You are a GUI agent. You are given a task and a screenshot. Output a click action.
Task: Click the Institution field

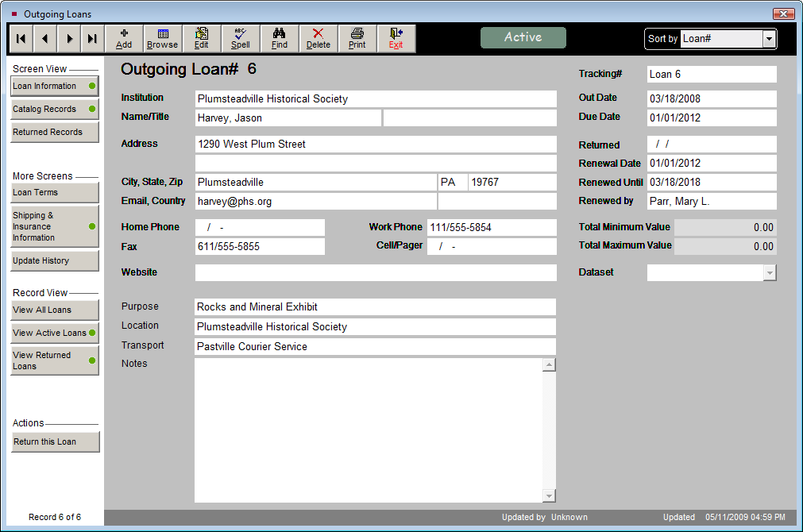coord(376,98)
